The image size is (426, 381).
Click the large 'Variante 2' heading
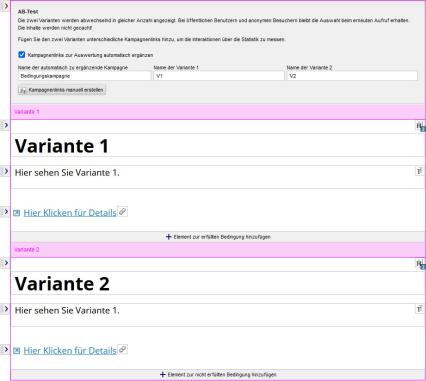62,284
